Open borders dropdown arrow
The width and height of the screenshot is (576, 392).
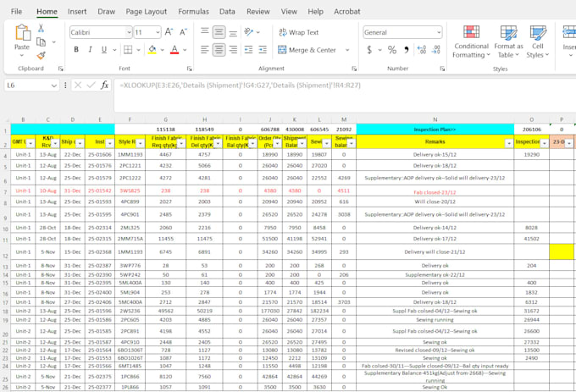(138, 50)
